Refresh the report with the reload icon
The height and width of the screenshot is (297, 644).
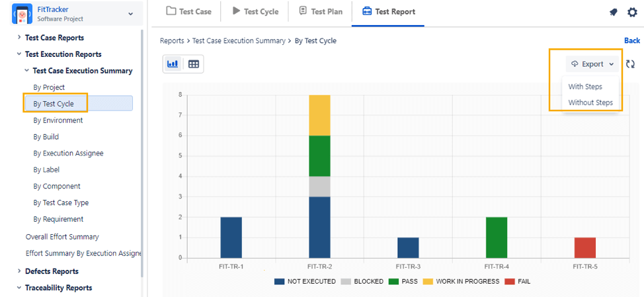[x=631, y=64]
